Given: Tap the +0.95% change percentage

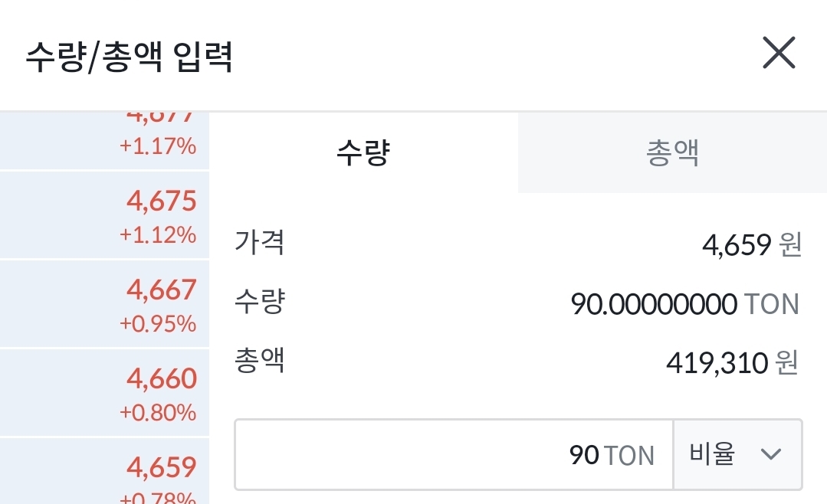Looking at the screenshot, I should [x=158, y=323].
